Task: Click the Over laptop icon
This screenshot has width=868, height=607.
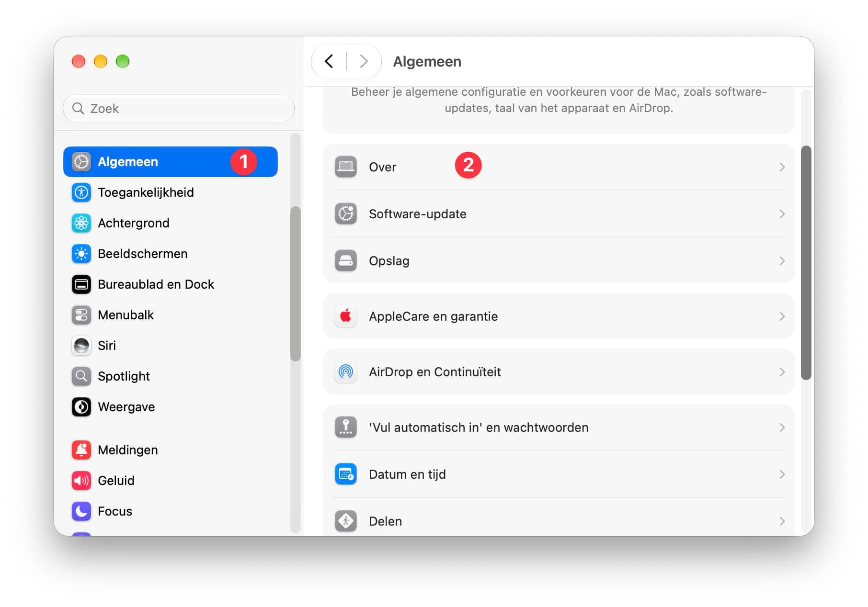Action: coord(346,167)
